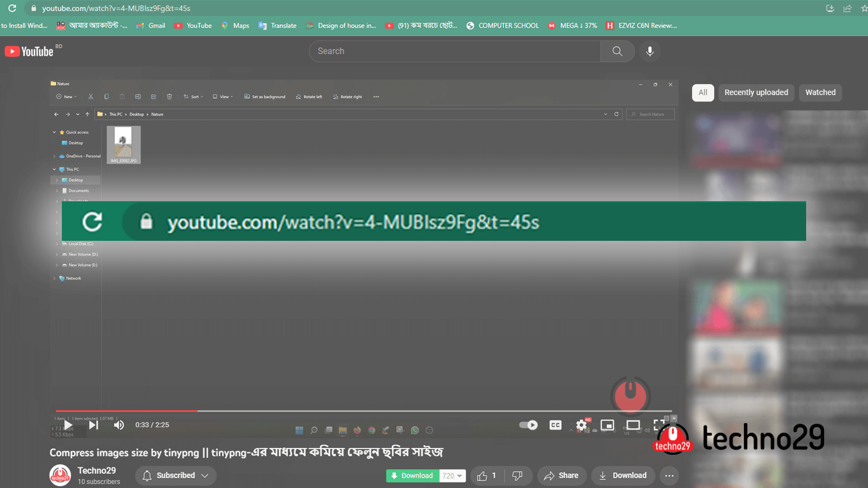This screenshot has width=868, height=488.
Task: Open the 720 quality dropdown beside Download
Action: pyautogui.click(x=453, y=476)
